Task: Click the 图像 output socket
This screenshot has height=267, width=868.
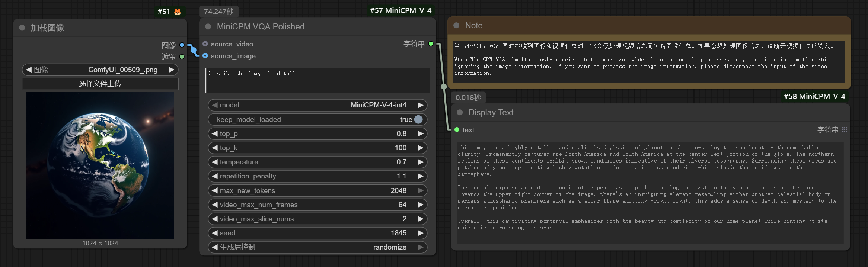Action: point(182,45)
